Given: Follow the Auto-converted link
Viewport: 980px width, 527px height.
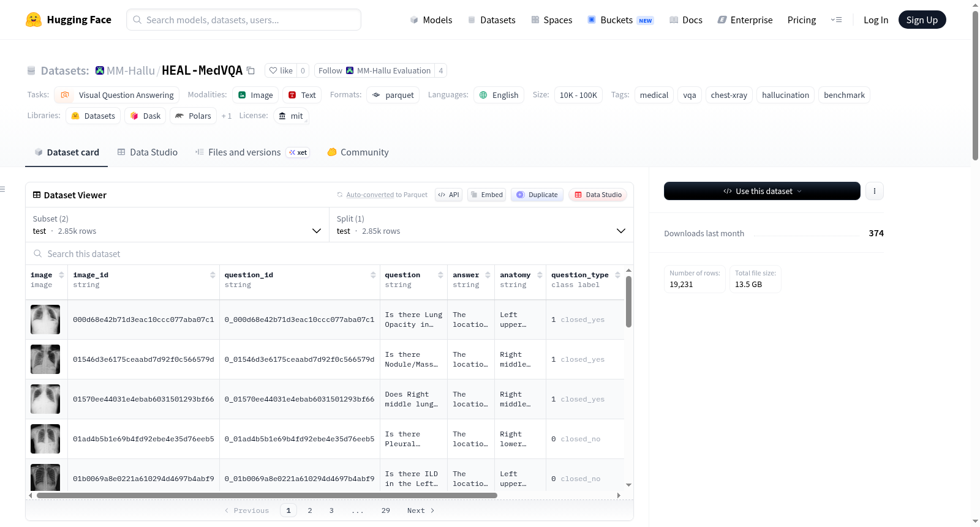Looking at the screenshot, I should pyautogui.click(x=370, y=195).
